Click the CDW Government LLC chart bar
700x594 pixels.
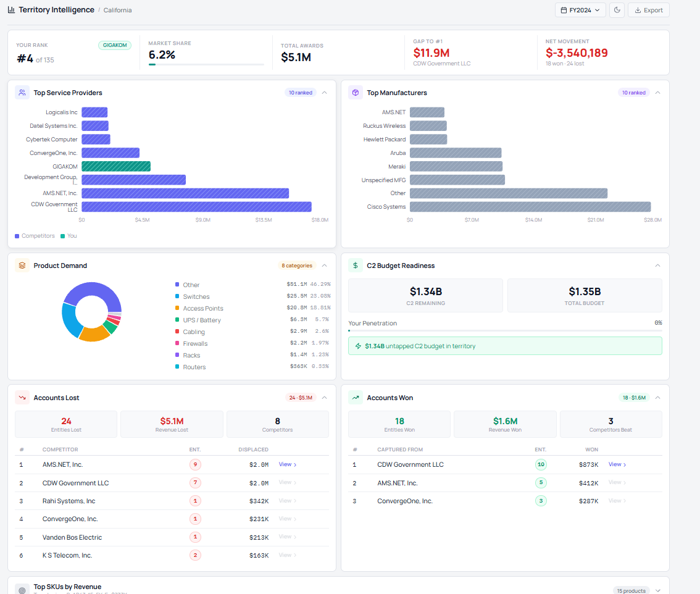coord(196,207)
